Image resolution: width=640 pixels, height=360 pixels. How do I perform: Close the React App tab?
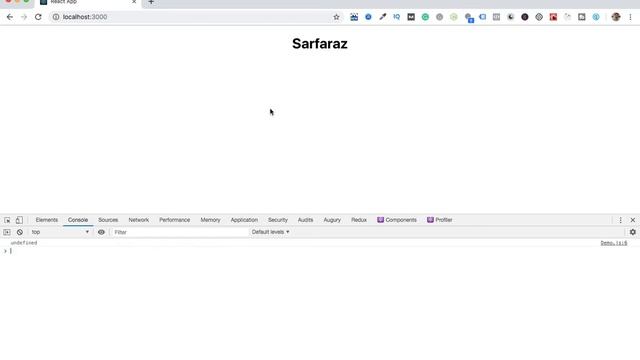point(134,2)
